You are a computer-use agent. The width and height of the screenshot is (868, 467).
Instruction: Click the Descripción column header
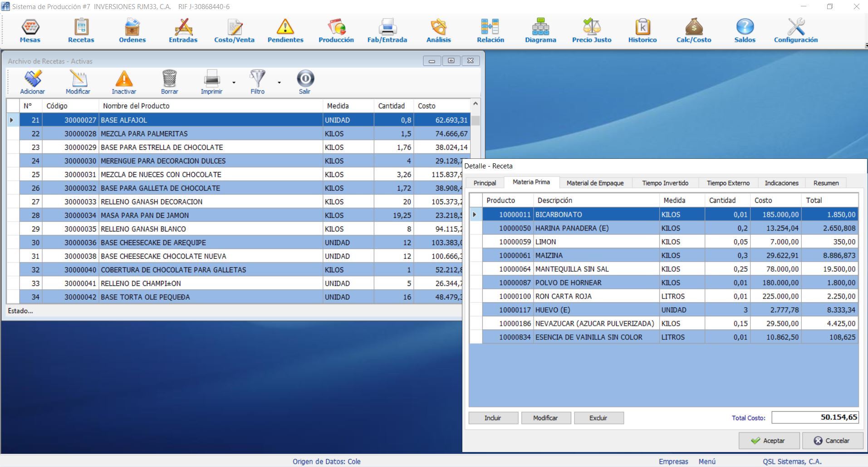[596, 200]
